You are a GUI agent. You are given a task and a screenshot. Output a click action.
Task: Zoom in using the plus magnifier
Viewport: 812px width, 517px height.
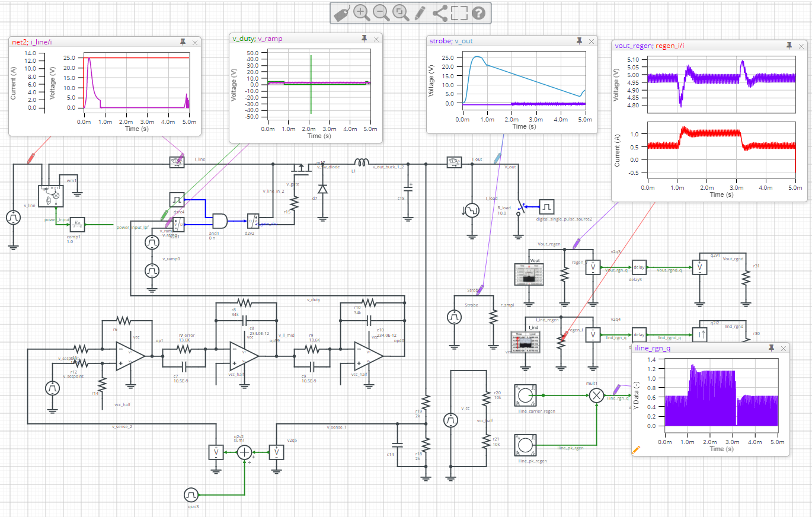coord(362,13)
